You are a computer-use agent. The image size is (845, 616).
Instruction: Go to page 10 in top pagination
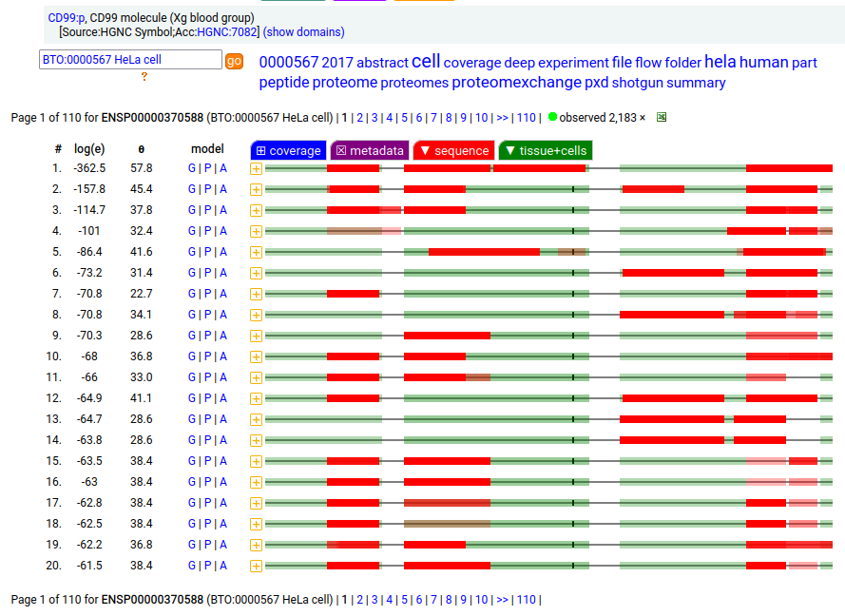pos(481,118)
